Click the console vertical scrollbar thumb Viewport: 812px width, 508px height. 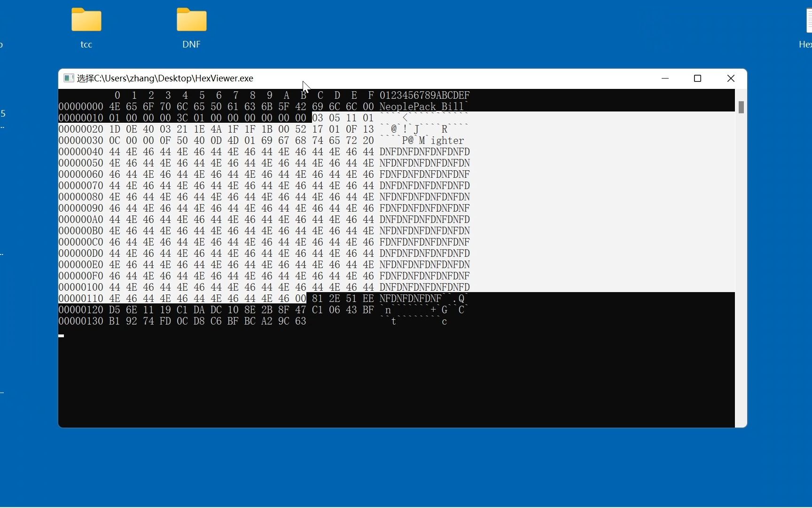741,107
